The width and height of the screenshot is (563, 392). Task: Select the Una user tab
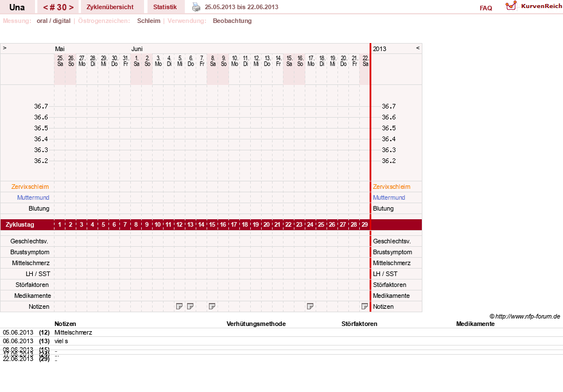17,7
